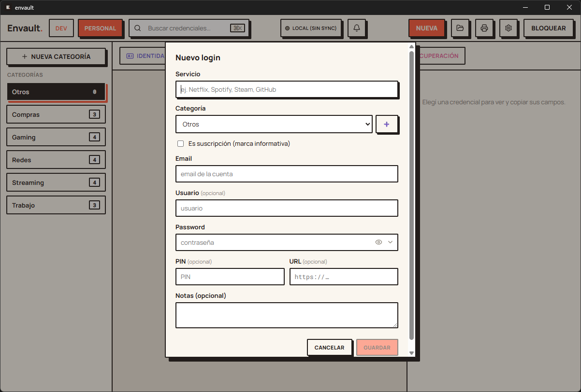
Task: Switch to PERSONAL vault tab
Action: click(x=100, y=28)
